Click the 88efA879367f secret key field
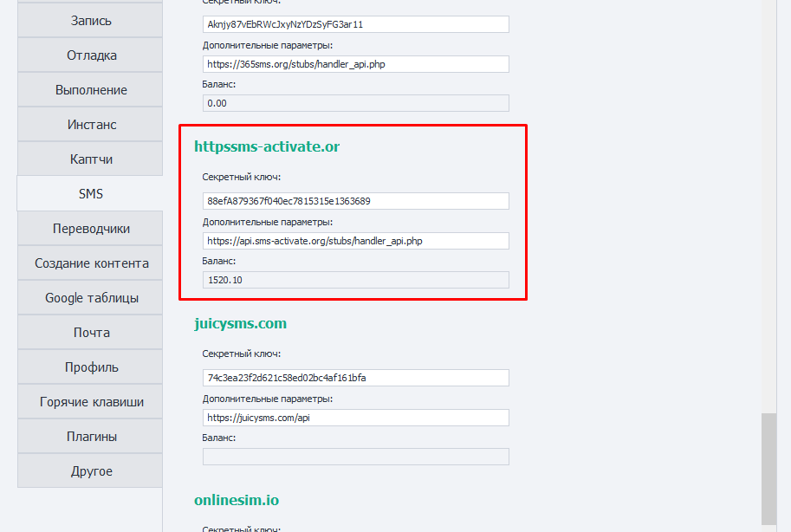 coord(356,201)
